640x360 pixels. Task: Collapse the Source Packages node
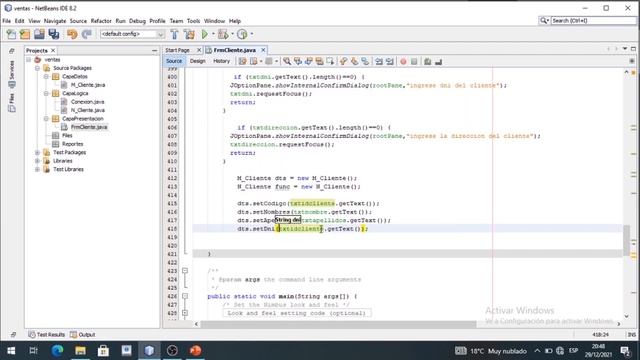tap(38, 68)
